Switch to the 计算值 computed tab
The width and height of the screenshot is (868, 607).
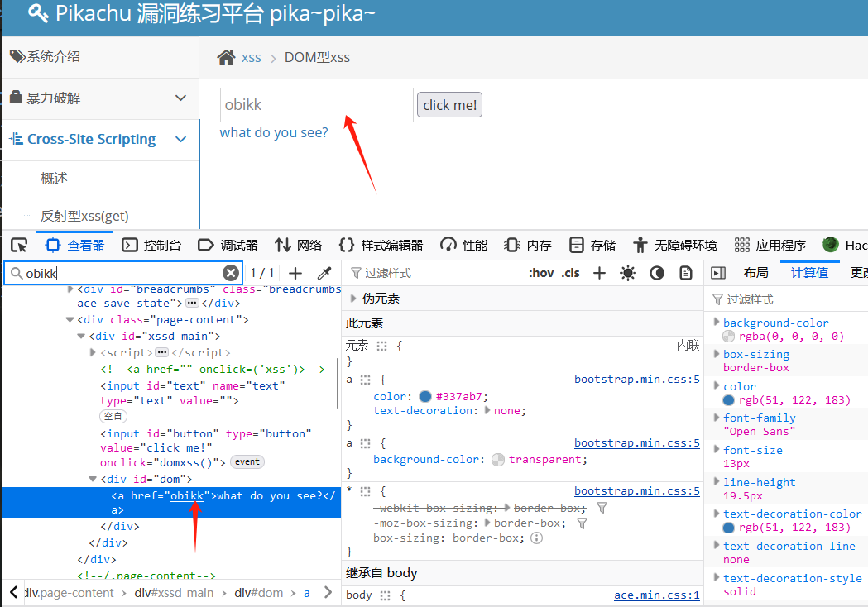click(x=809, y=273)
